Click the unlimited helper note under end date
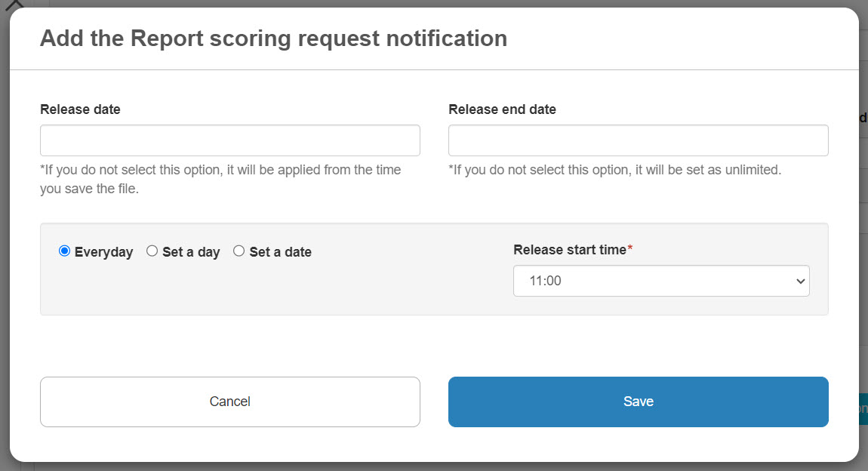868x471 pixels. coord(614,170)
